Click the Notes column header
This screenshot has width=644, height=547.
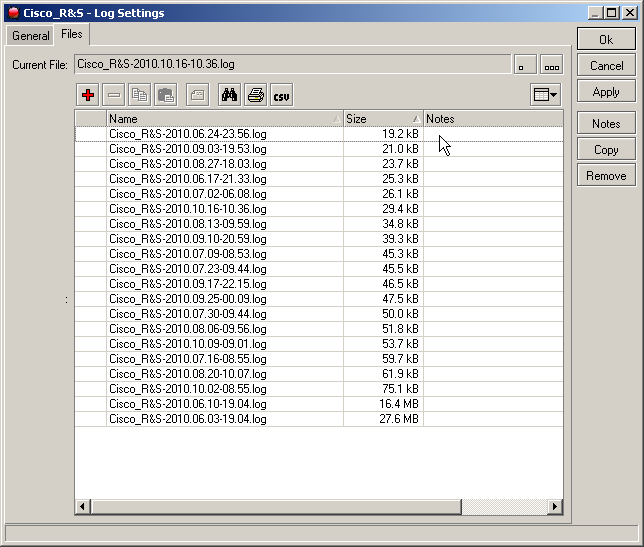[493, 119]
